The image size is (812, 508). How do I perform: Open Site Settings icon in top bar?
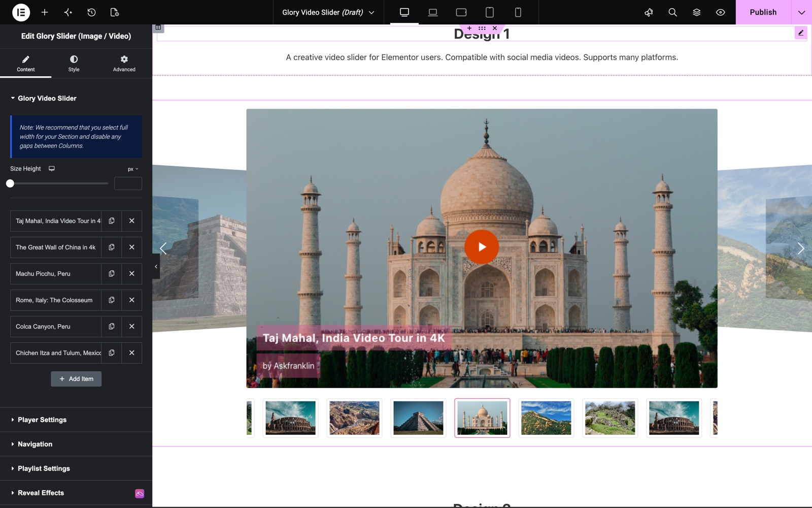tap(68, 12)
